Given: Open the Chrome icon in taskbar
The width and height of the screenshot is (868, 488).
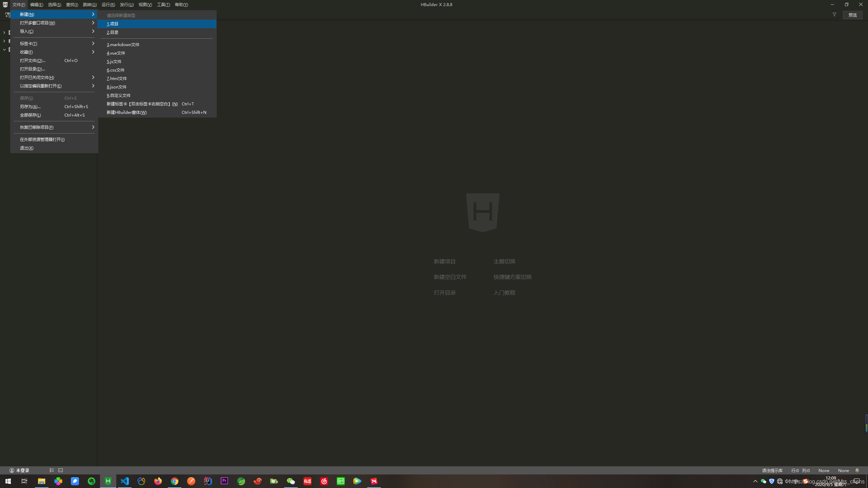Looking at the screenshot, I should pos(175,481).
